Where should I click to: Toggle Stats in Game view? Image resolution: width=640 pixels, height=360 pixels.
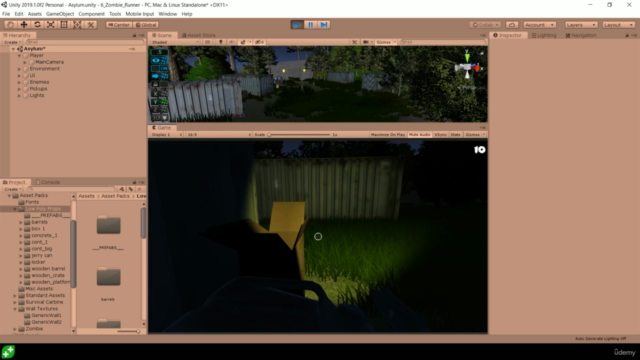point(456,135)
